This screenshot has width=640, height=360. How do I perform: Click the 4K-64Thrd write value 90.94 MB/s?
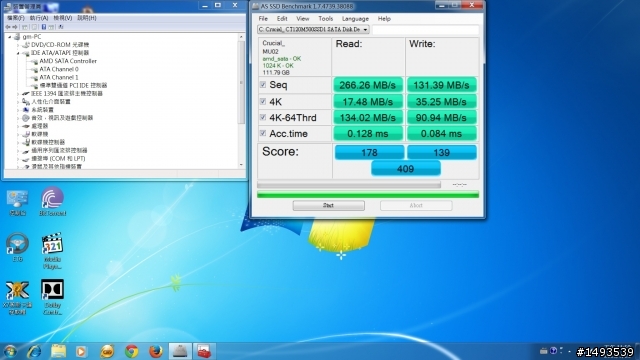coord(441,118)
